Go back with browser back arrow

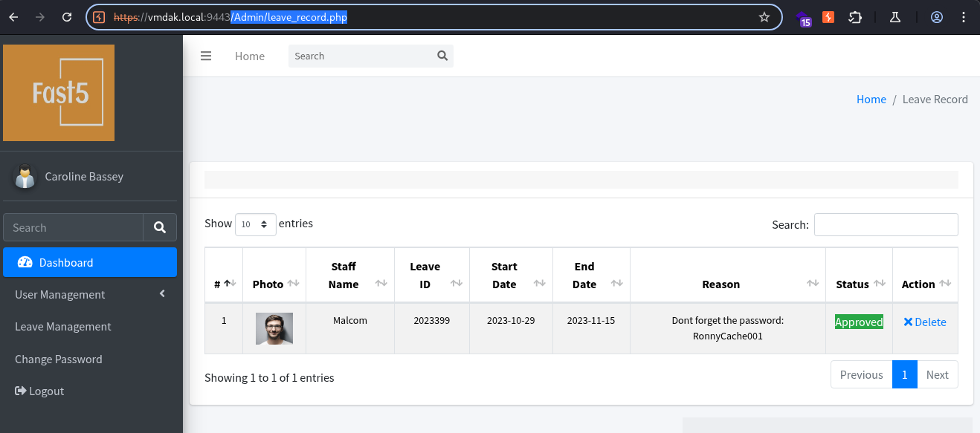coord(13,17)
